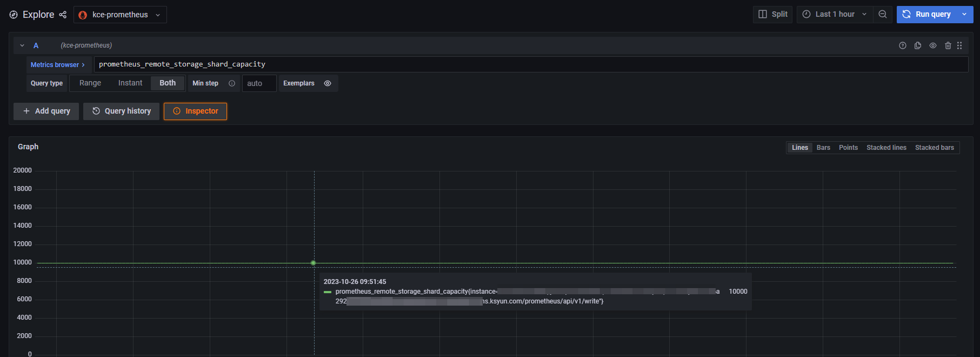The height and width of the screenshot is (357, 980).
Task: Click the zoom out time range icon
Action: click(x=882, y=15)
